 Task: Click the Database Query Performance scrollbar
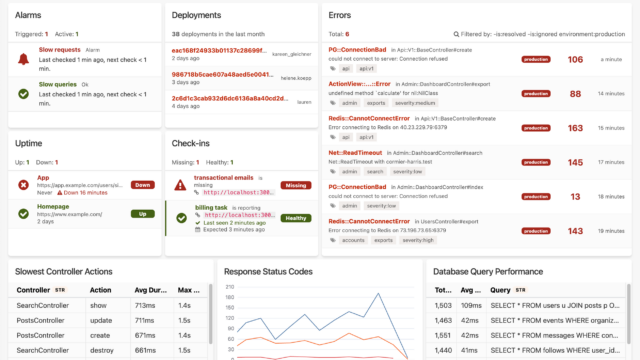[x=629, y=314]
